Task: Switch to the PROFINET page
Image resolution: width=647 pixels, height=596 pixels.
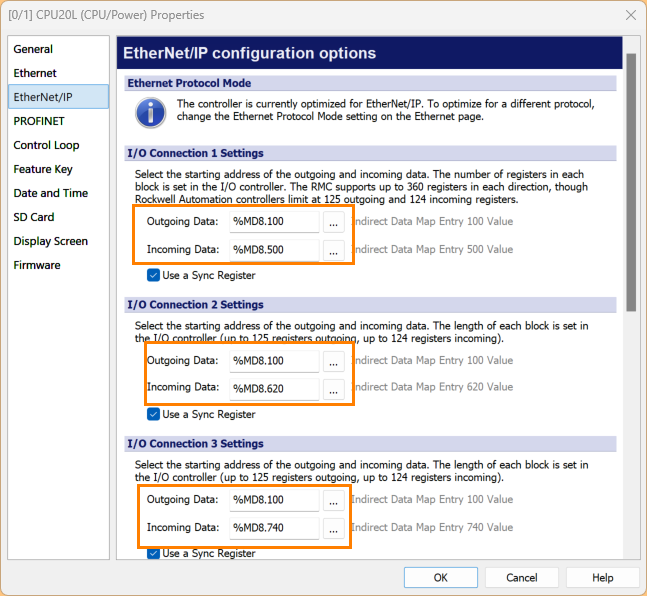Action: pyautogui.click(x=39, y=121)
